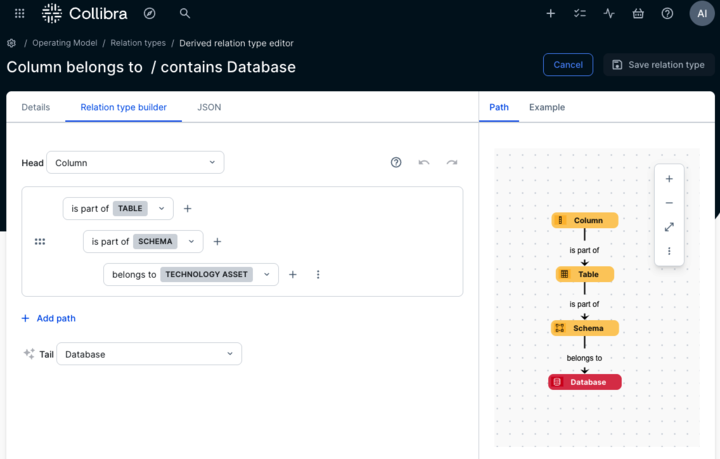720x459 pixels.
Task: Add a step after TECHNOLOGY ASSET row
Action: [292, 274]
